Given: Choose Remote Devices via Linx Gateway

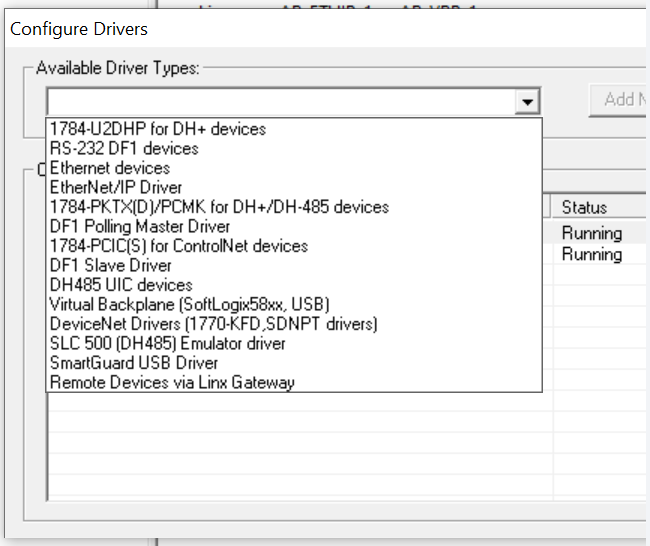Looking at the screenshot, I should click(294, 382).
